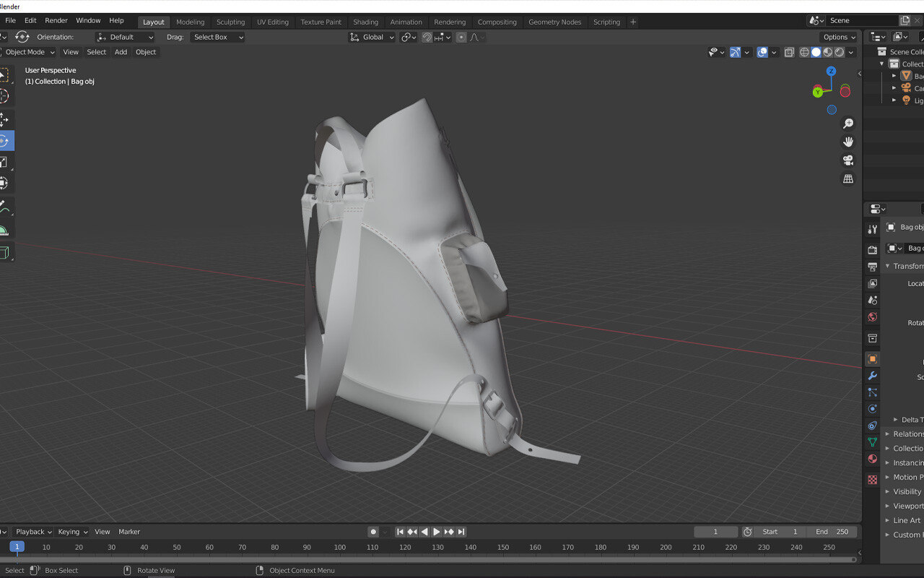Open the Modifier properties with the wrench icon
The image size is (924, 578).
point(872,376)
